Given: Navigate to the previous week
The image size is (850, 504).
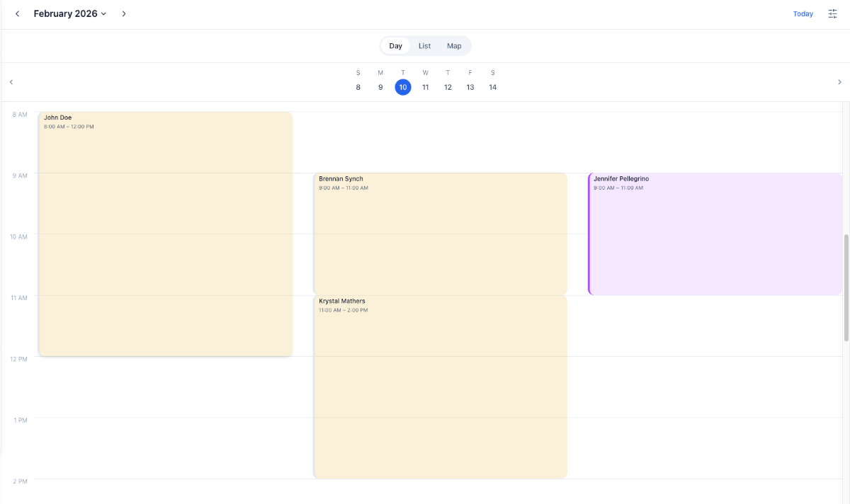Looking at the screenshot, I should tap(11, 81).
